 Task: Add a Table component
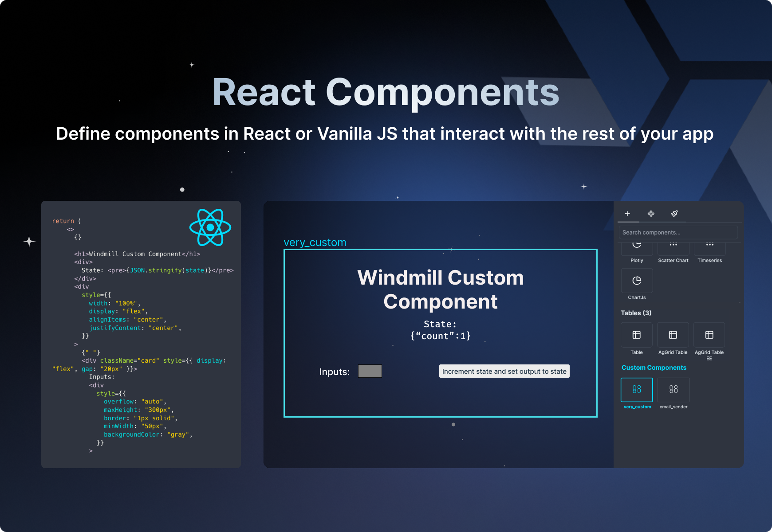pyautogui.click(x=637, y=335)
